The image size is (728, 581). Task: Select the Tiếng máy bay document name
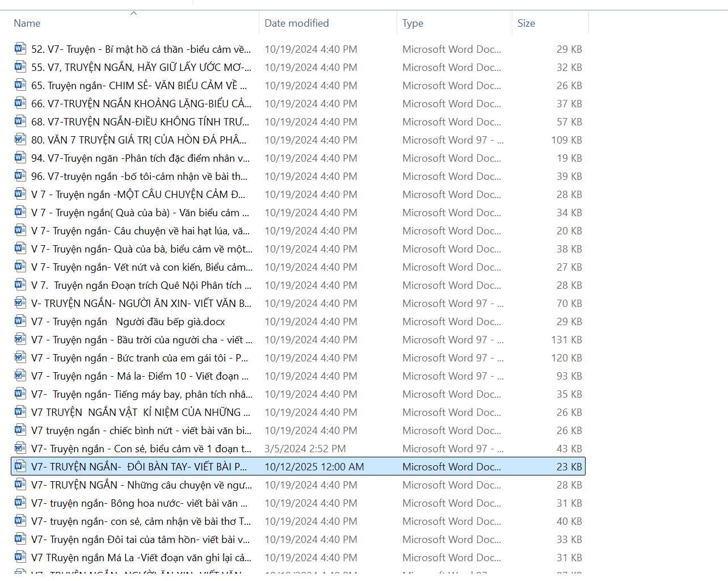[x=142, y=394]
